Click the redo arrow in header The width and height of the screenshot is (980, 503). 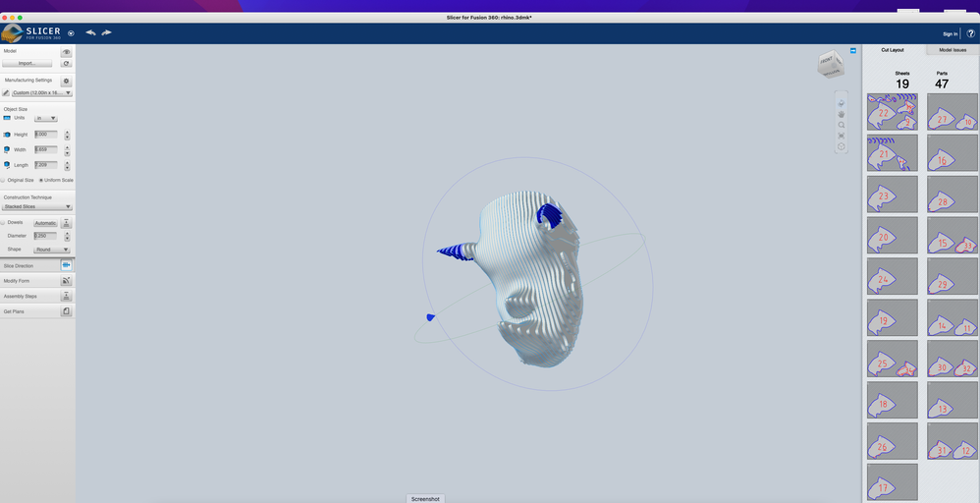pos(107,32)
